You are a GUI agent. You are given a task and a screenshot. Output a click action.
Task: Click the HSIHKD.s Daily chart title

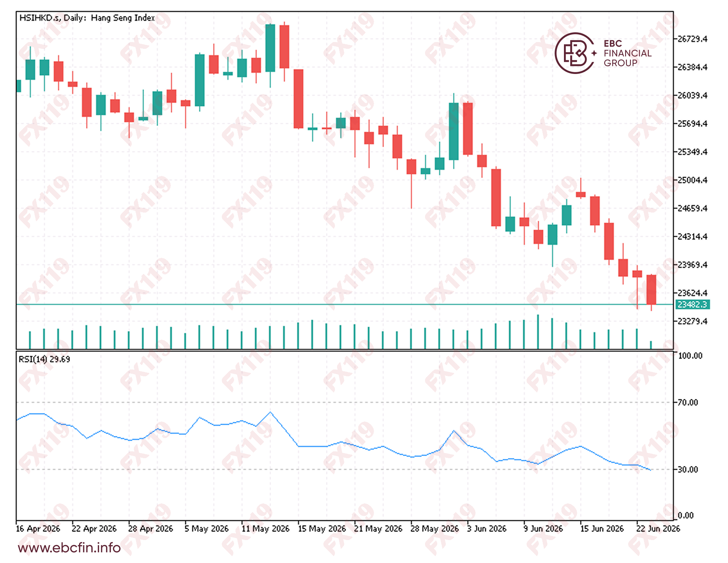87,18
